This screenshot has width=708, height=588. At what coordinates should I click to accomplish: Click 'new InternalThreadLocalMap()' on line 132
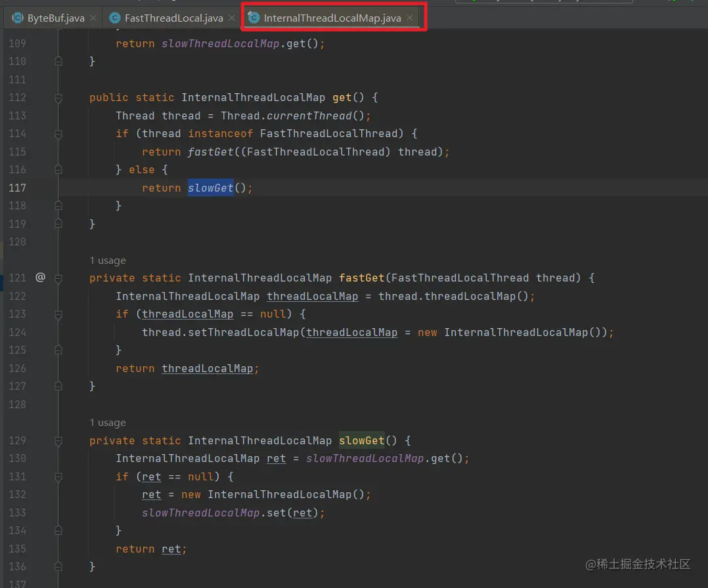pos(273,495)
